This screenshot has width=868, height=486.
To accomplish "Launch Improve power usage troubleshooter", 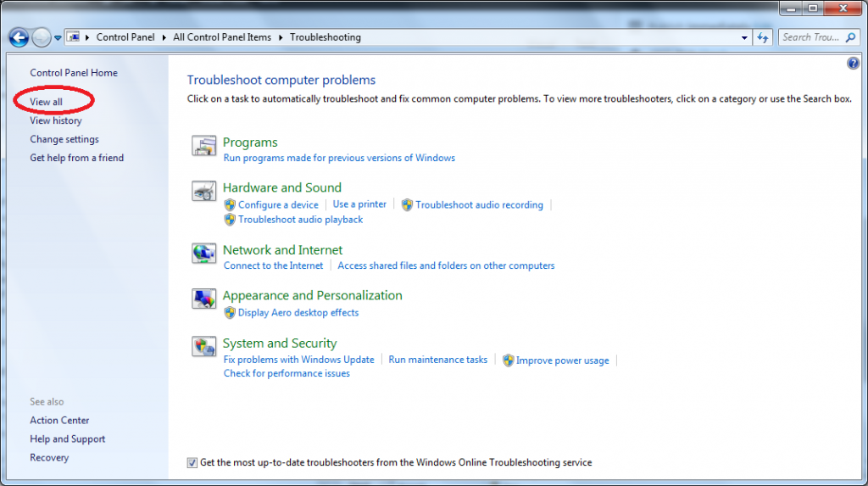I will pyautogui.click(x=563, y=360).
